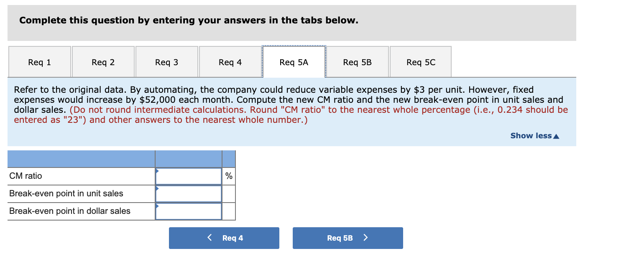Click the marker beside unit sales field

point(158,188)
